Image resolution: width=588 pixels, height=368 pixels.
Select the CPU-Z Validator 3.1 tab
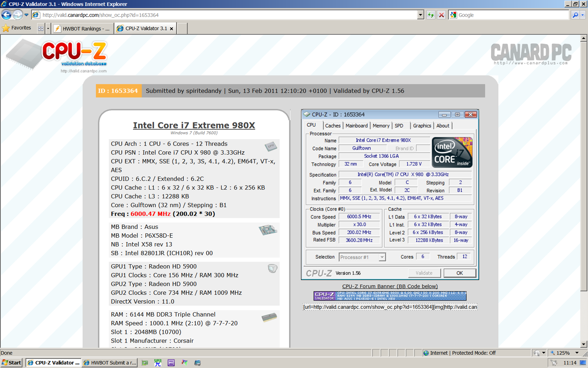[x=146, y=28]
